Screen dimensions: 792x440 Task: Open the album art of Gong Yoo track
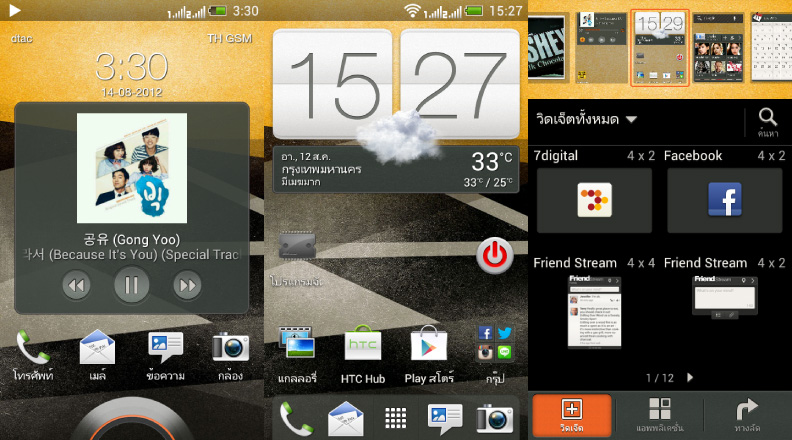132,168
